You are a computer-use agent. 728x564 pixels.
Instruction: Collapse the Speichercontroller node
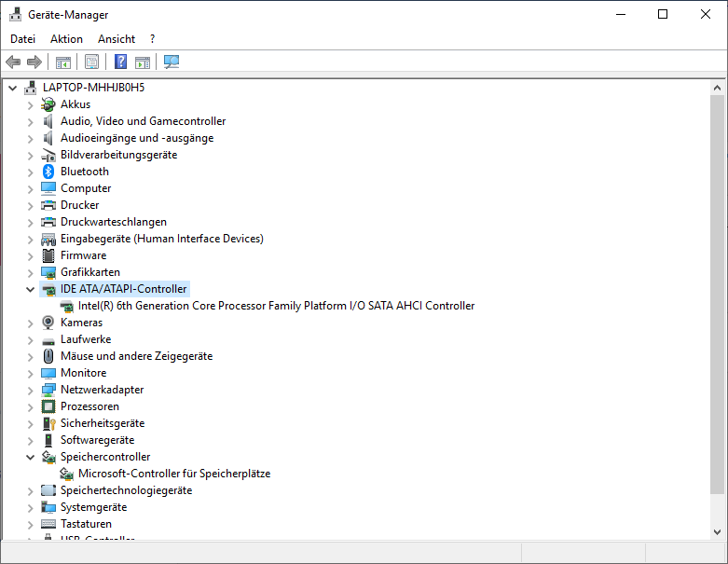(x=30, y=457)
